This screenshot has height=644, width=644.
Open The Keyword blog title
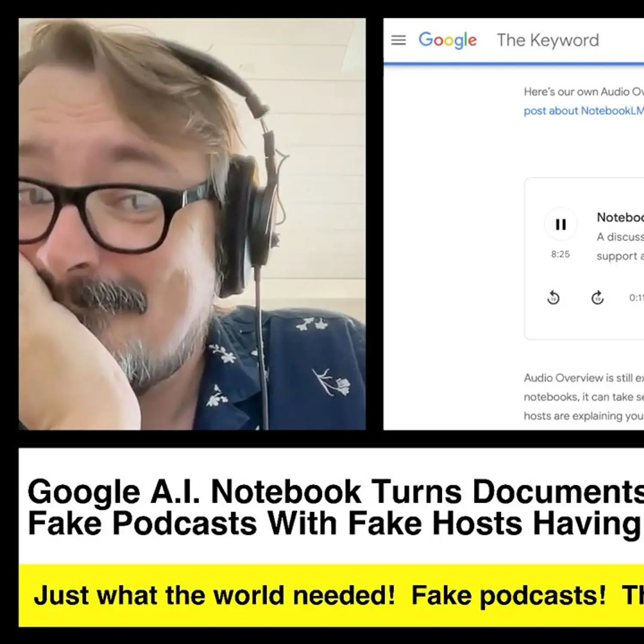click(x=548, y=40)
